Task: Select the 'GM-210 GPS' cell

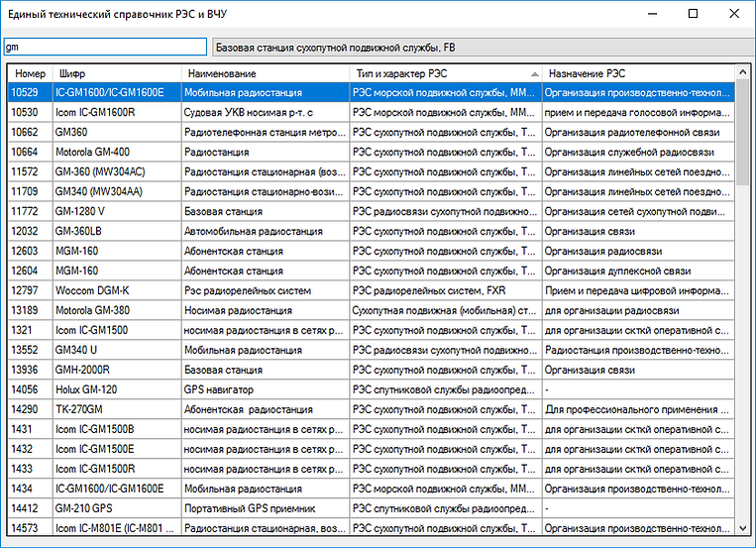Action: pos(117,508)
